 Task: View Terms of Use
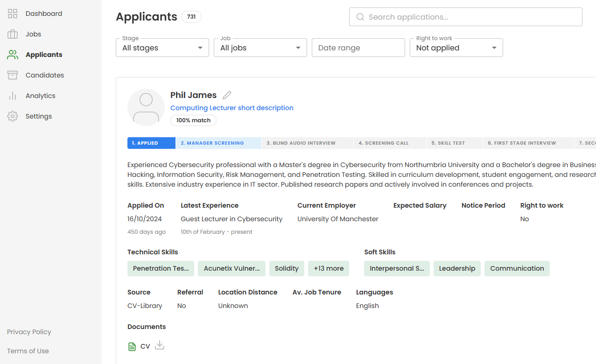(x=28, y=350)
